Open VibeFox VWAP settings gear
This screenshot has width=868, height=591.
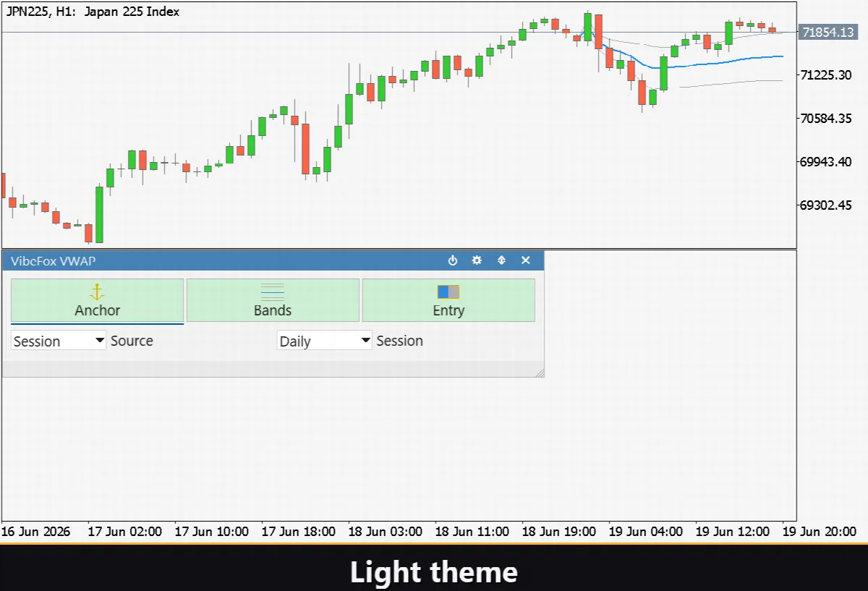tap(477, 260)
